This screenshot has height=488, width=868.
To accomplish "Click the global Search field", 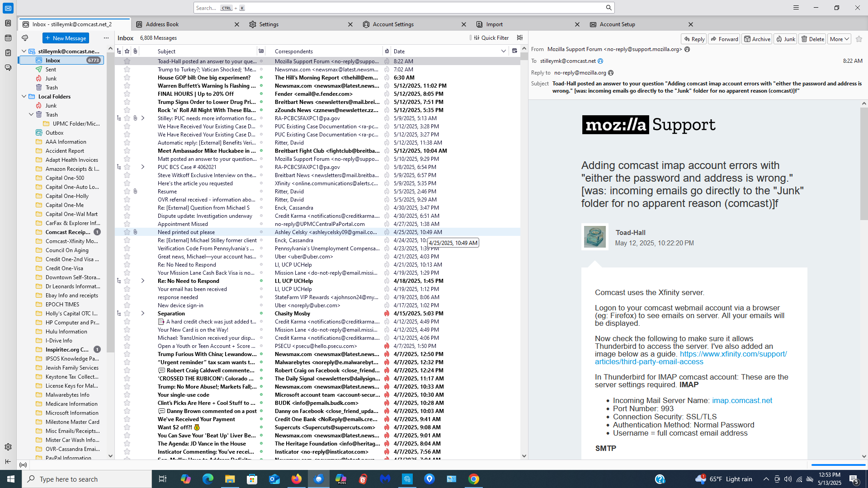I will [x=404, y=8].
